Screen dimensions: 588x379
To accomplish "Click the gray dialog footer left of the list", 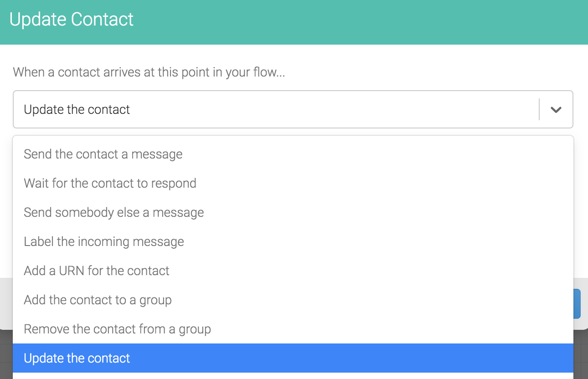I will coord(6,303).
